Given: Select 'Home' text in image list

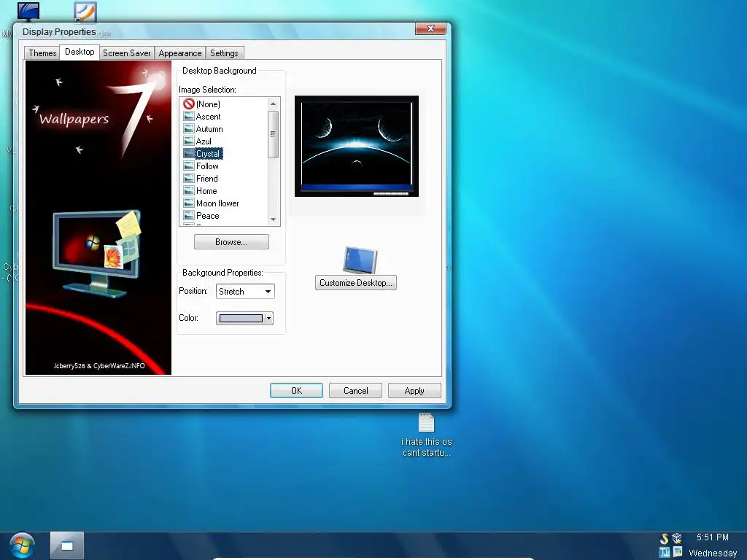Looking at the screenshot, I should [x=206, y=191].
